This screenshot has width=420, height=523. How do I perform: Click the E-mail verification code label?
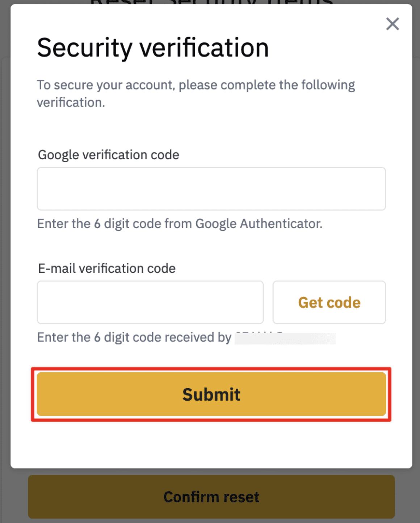[x=107, y=268]
